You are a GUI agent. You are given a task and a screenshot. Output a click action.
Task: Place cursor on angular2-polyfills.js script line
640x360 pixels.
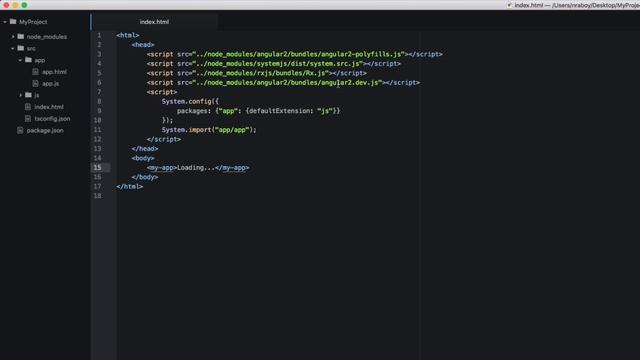point(295,54)
